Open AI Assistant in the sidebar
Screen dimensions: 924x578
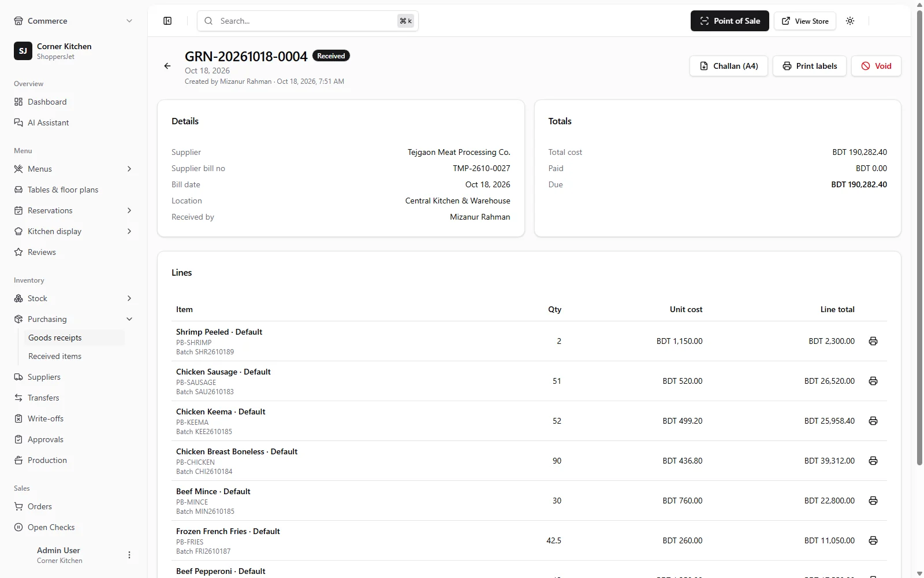coord(73,123)
